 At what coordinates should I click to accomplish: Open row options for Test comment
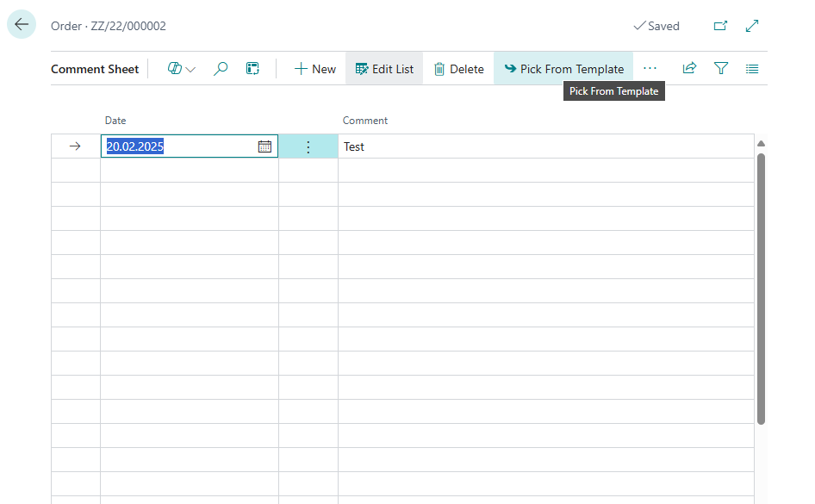pos(308,146)
